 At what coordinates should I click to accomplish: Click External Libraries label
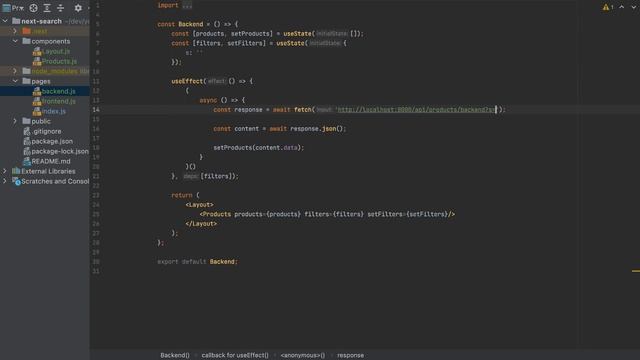[48, 171]
